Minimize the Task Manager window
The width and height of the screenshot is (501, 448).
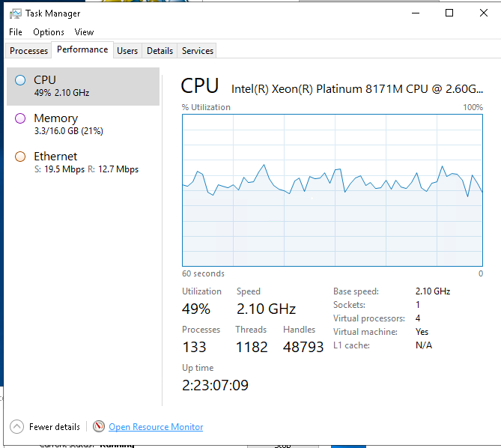point(416,13)
